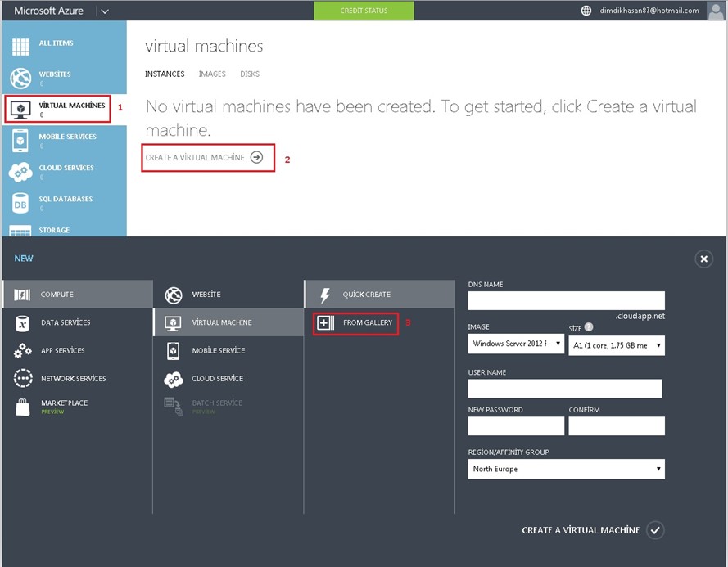The image size is (728, 567).
Task: Open the Microsoft Azure header chevron menu
Action: (x=105, y=11)
